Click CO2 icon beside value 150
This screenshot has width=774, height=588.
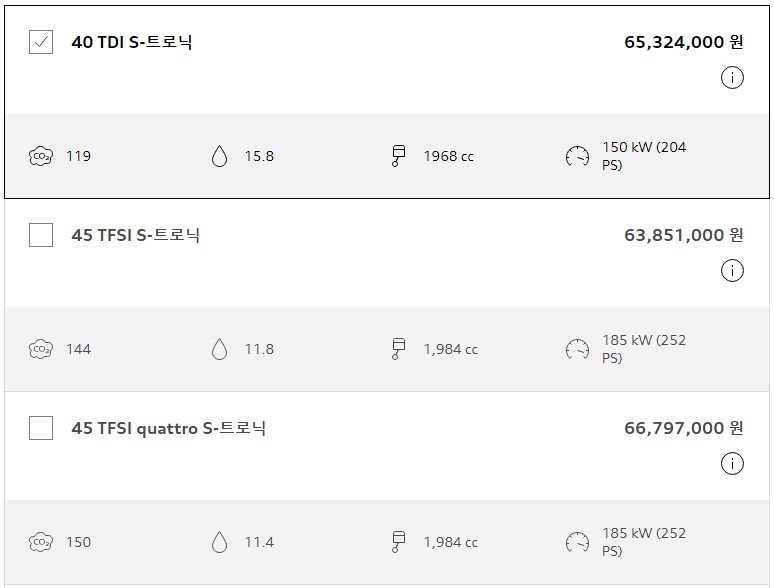(x=40, y=543)
